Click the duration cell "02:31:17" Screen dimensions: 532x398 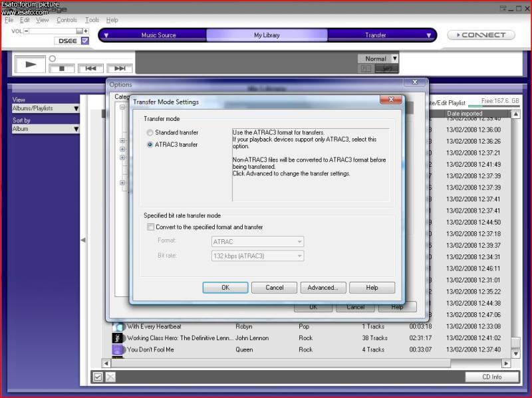(x=420, y=338)
